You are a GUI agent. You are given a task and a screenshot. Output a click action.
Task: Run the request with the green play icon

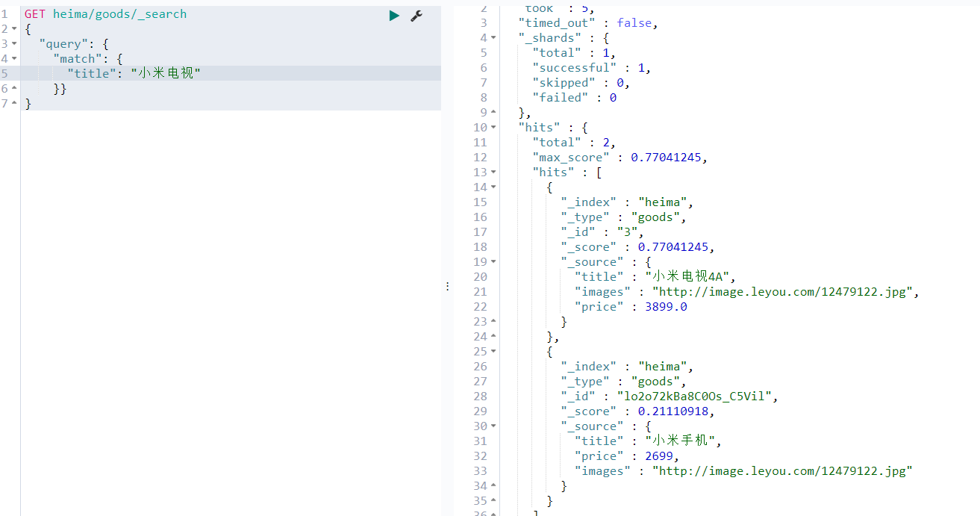pyautogui.click(x=394, y=15)
